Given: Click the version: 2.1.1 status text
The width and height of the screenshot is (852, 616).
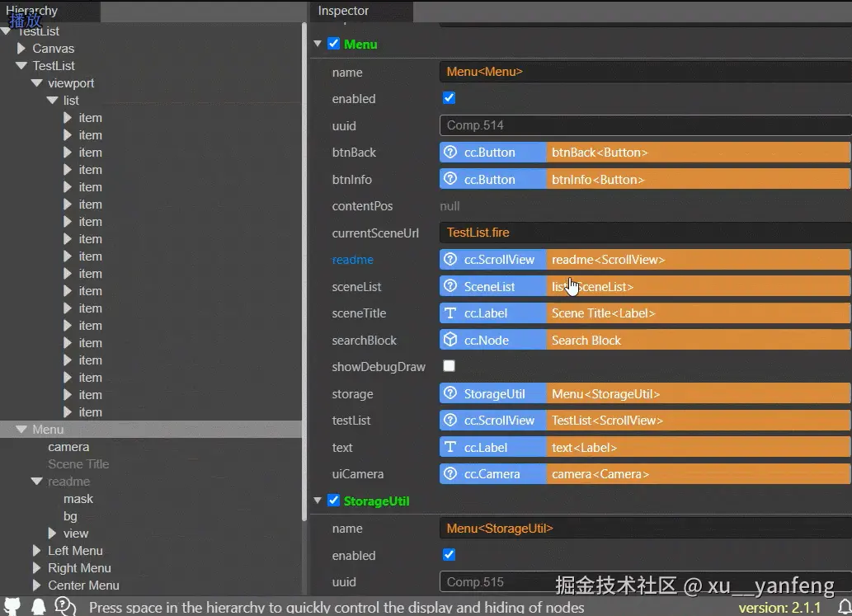Looking at the screenshot, I should pos(779,608).
